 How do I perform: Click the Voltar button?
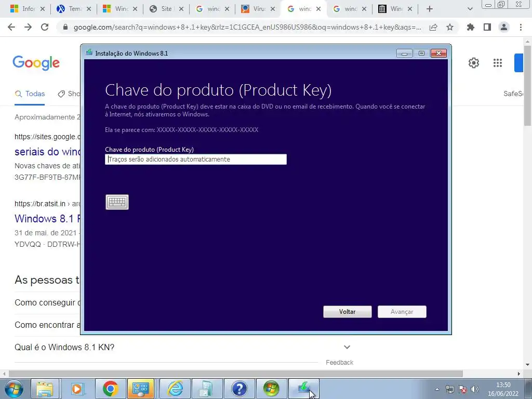pos(348,312)
